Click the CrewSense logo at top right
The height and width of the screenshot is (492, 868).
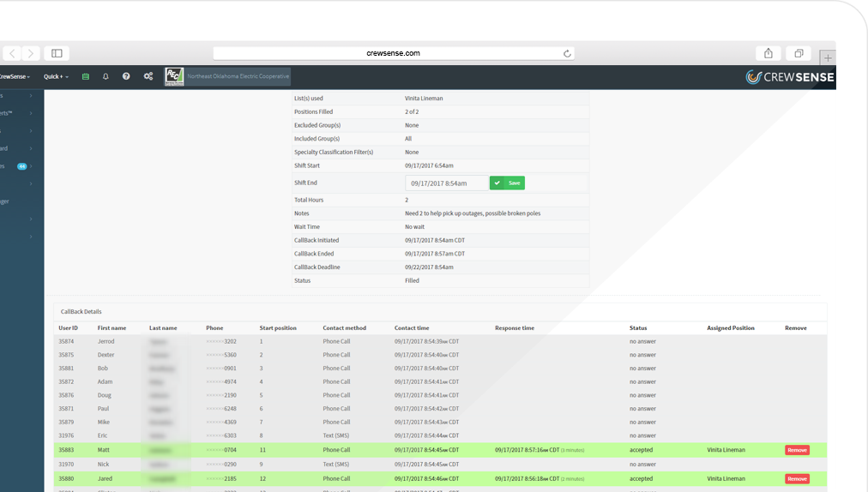pos(790,77)
